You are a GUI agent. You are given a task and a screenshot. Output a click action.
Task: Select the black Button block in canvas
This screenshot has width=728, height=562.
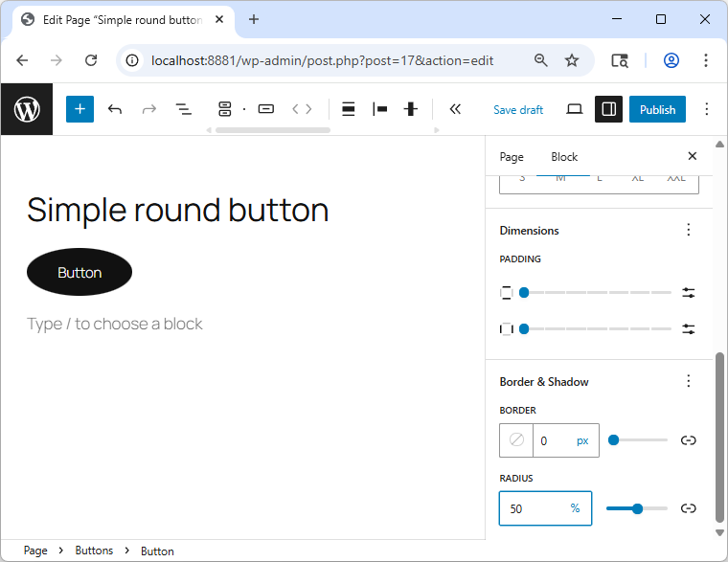click(x=80, y=273)
